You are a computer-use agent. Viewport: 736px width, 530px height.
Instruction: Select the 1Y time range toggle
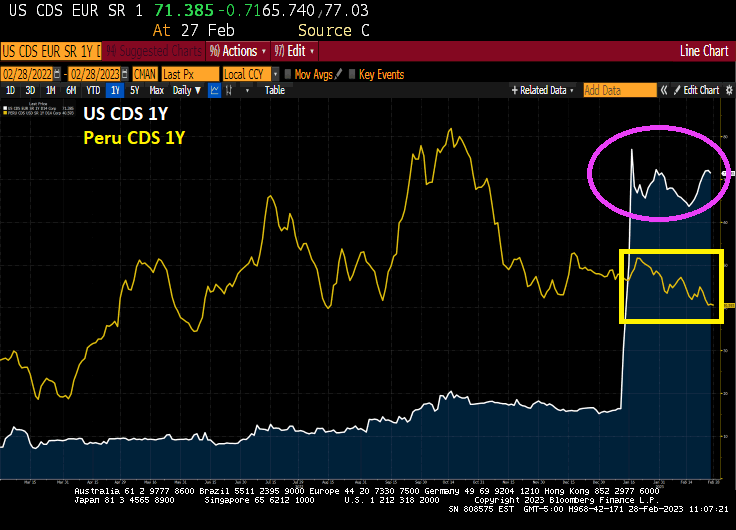coord(116,90)
